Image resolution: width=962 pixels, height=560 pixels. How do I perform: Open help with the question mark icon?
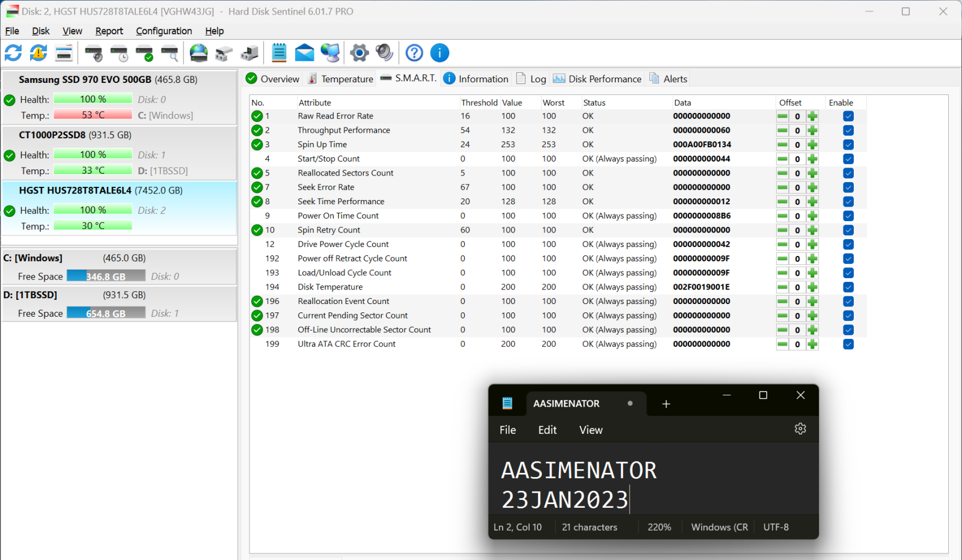tap(414, 53)
